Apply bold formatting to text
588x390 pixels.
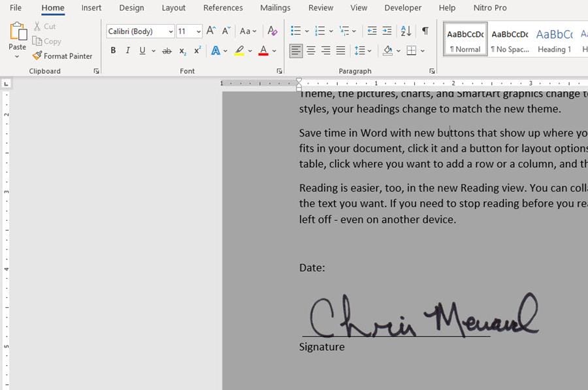[113, 50]
